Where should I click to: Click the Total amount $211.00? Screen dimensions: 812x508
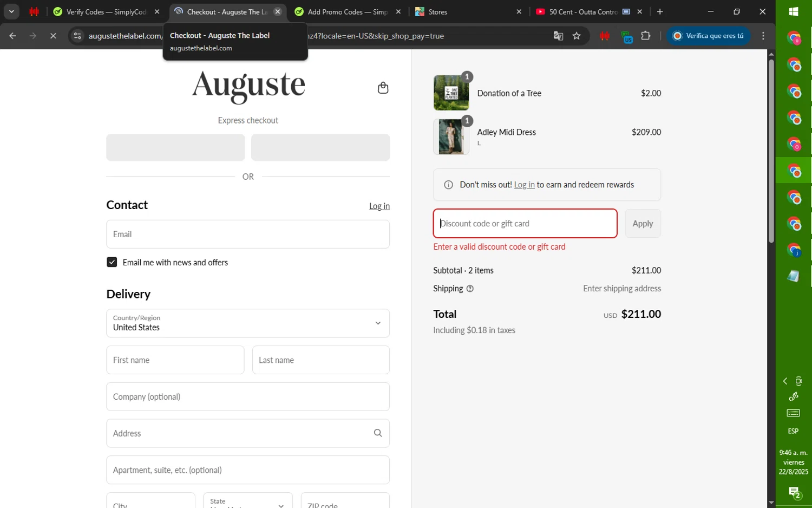[641, 314]
